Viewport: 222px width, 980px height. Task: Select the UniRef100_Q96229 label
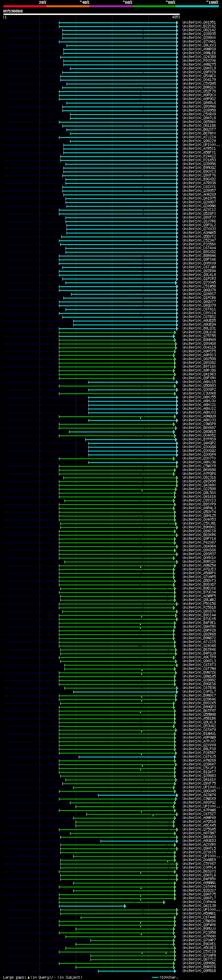(199, 141)
